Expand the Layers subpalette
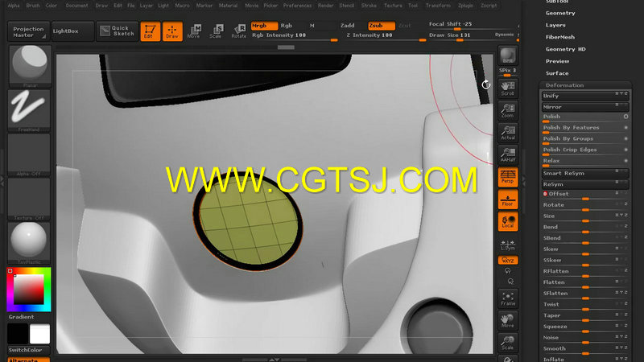Image resolution: width=644 pixels, height=362 pixels. pyautogui.click(x=555, y=25)
